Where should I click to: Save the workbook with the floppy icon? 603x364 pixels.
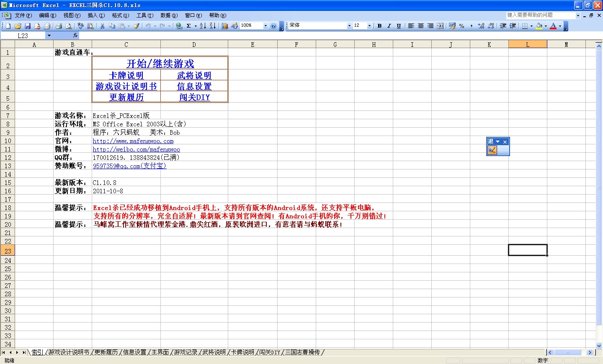pos(28,26)
